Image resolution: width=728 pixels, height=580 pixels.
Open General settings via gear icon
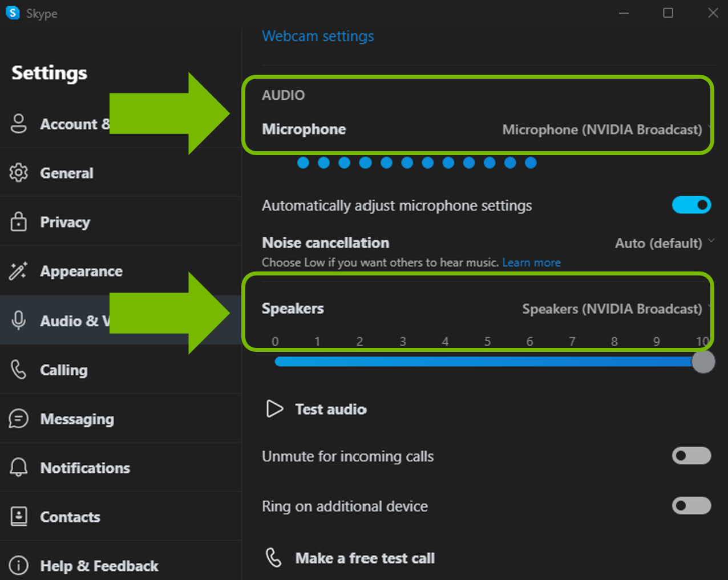tap(18, 173)
